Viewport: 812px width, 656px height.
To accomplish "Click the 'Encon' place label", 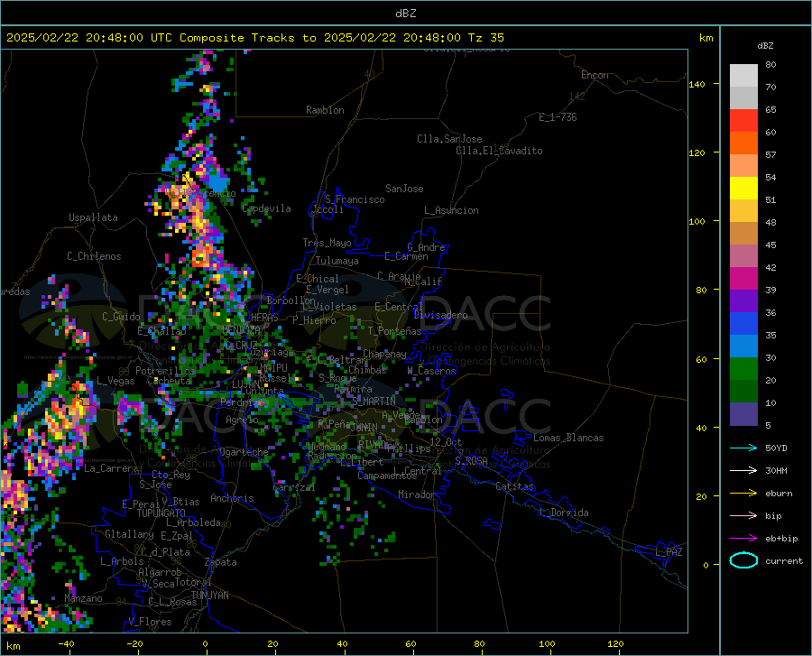I will 595,75.
